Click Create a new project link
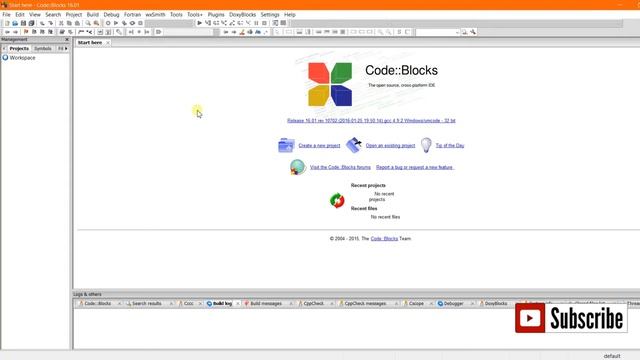 point(319,145)
